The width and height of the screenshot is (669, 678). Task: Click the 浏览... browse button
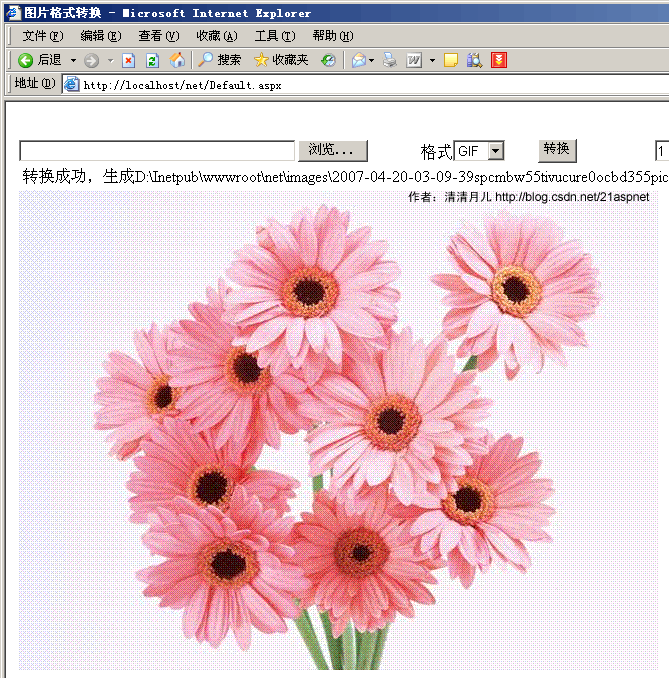(x=333, y=150)
